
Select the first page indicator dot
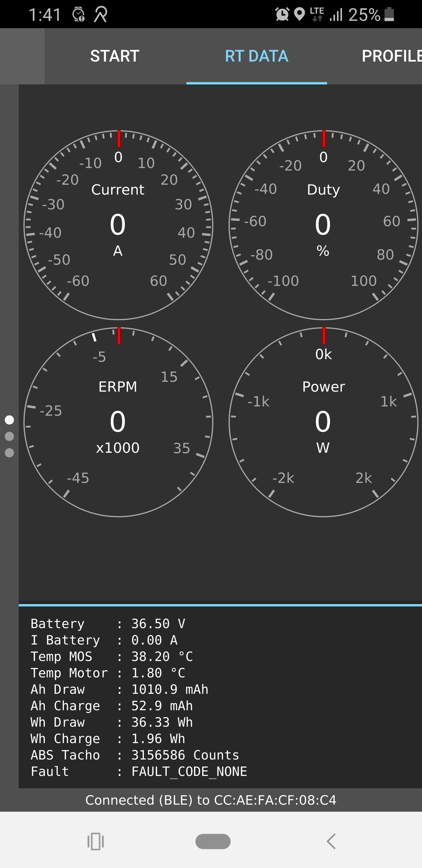[x=9, y=420]
